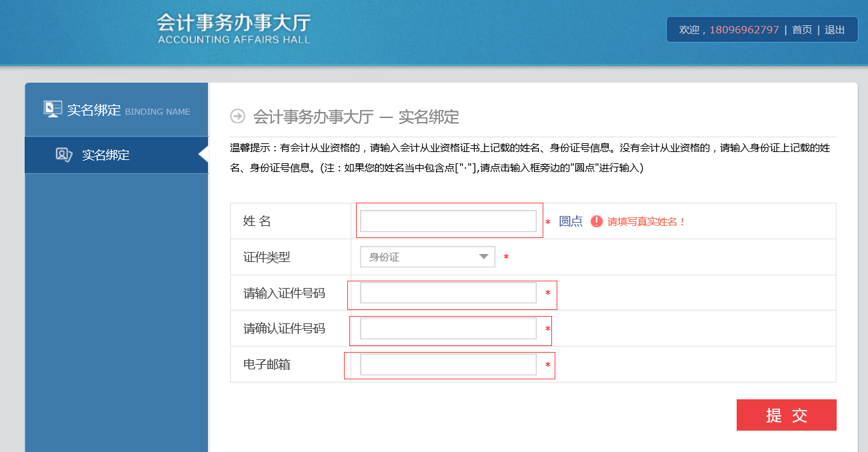Image resolution: width=868 pixels, height=452 pixels.
Task: Click the 圆点 dot insert link
Action: pos(571,221)
